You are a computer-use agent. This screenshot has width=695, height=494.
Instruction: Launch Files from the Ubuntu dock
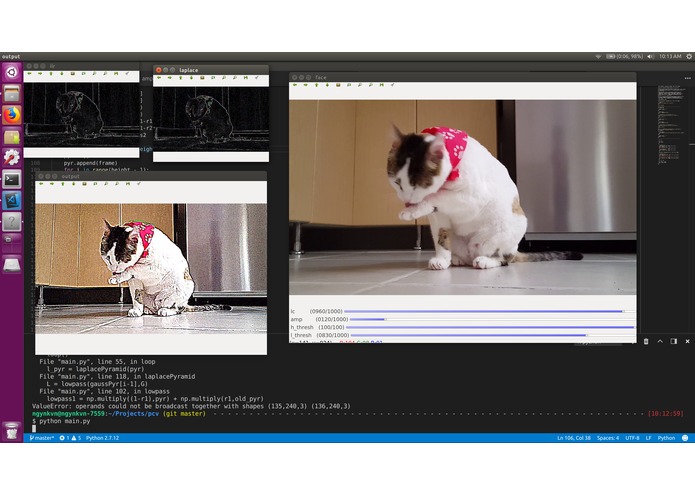12,93
